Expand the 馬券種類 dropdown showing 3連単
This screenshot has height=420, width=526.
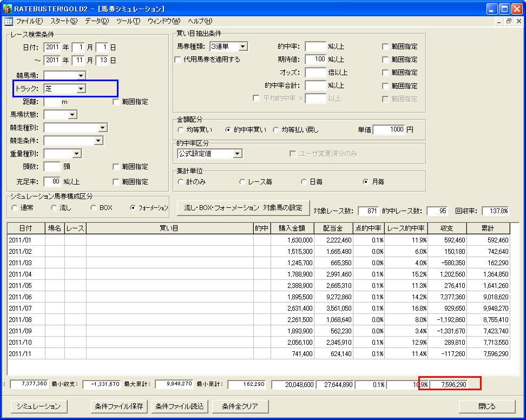coord(243,47)
